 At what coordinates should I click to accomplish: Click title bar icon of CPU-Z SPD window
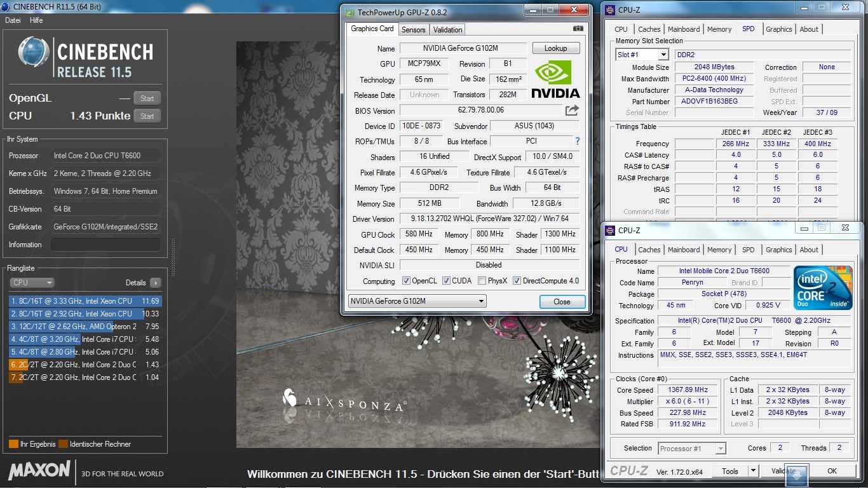[x=610, y=10]
